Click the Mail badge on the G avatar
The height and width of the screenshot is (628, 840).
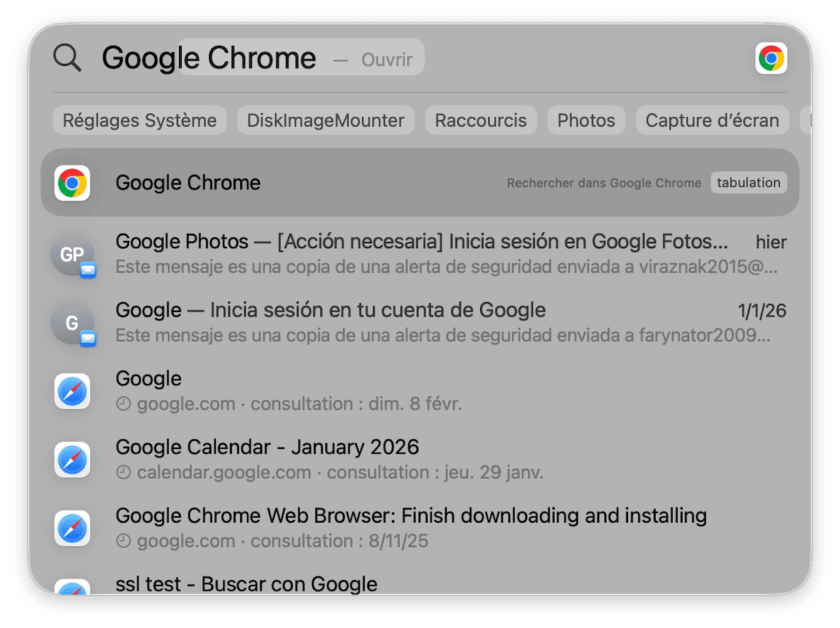coord(88,338)
